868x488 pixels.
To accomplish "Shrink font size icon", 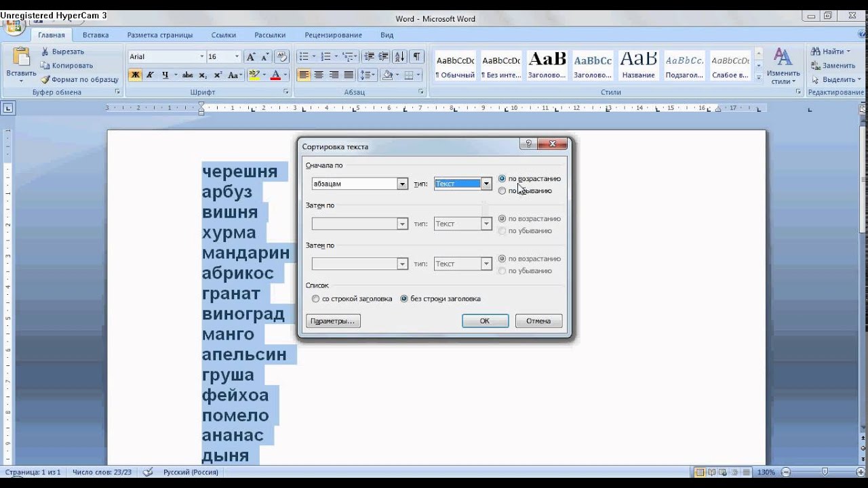I will [x=265, y=57].
